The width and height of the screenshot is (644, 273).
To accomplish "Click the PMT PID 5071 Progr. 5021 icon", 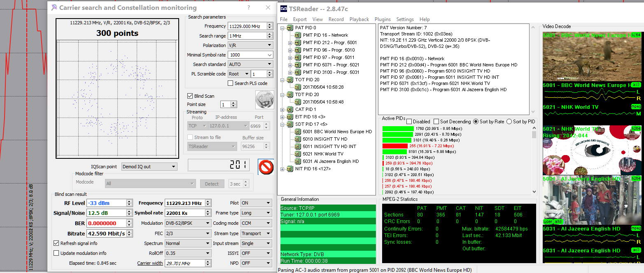I will pos(298,65).
